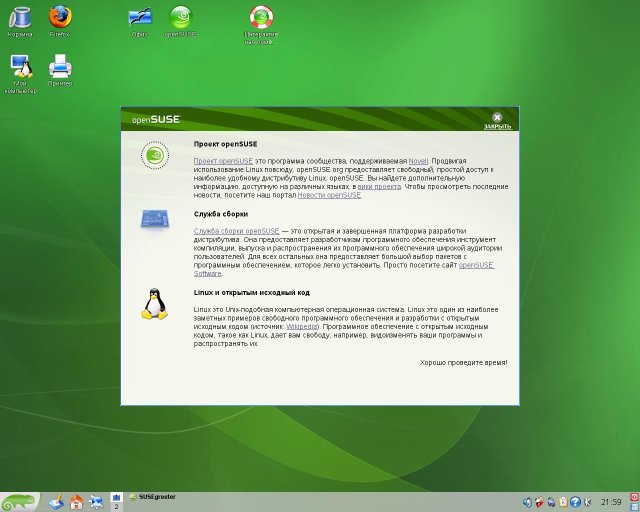The width and height of the screenshot is (640, 512).
Task: Follow the Novell link
Action: [x=418, y=161]
